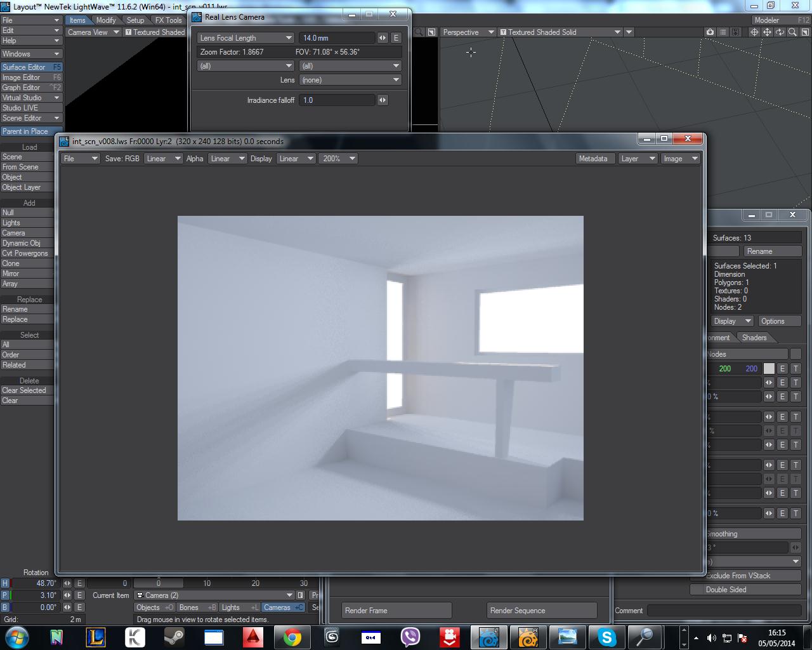812x650 pixels.
Task: Expand the 200% zoom level dropdown
Action: tap(339, 159)
